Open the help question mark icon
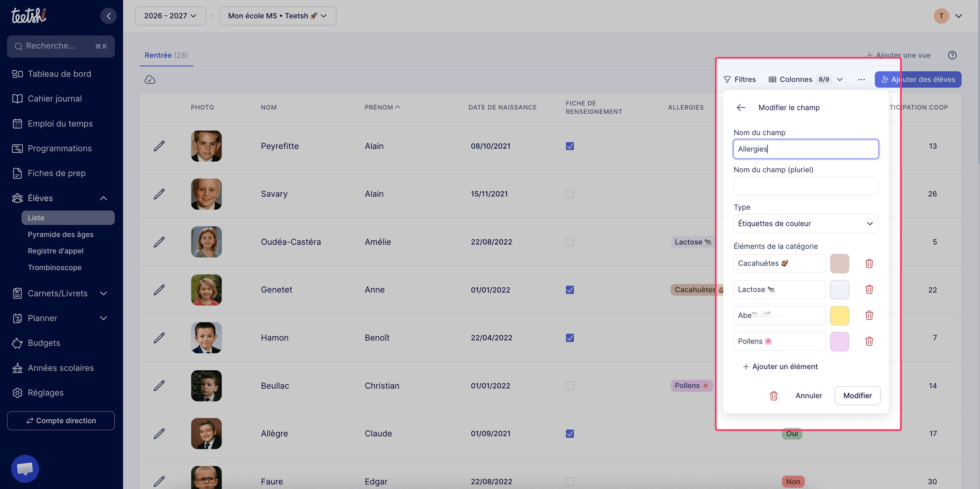Image resolution: width=980 pixels, height=489 pixels. pos(952,55)
